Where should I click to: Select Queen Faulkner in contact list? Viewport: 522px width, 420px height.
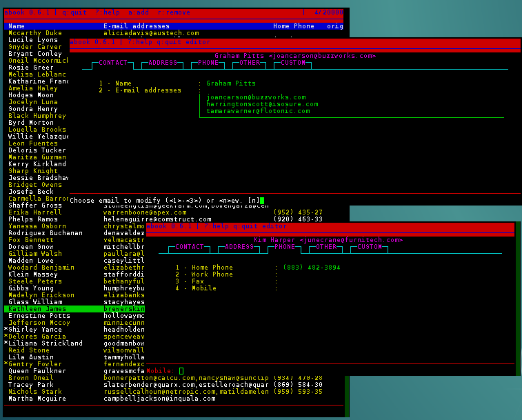click(37, 371)
